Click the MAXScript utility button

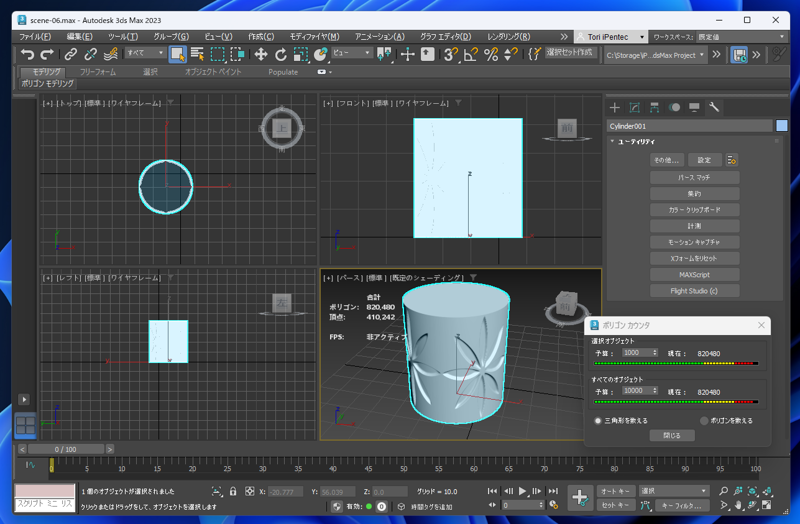[x=694, y=275]
